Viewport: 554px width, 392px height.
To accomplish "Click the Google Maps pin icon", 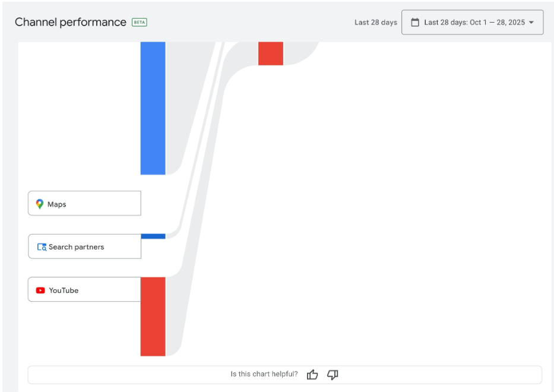I will 40,204.
